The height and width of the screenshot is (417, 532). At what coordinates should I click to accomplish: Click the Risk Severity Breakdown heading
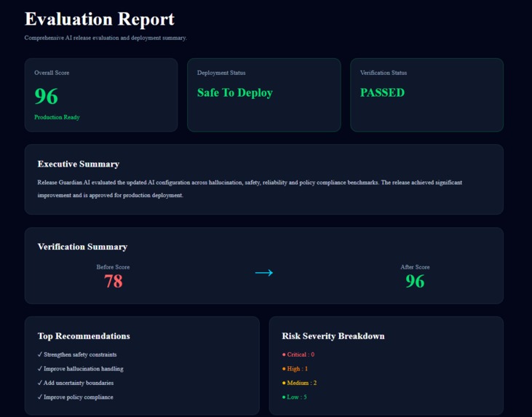pos(333,336)
